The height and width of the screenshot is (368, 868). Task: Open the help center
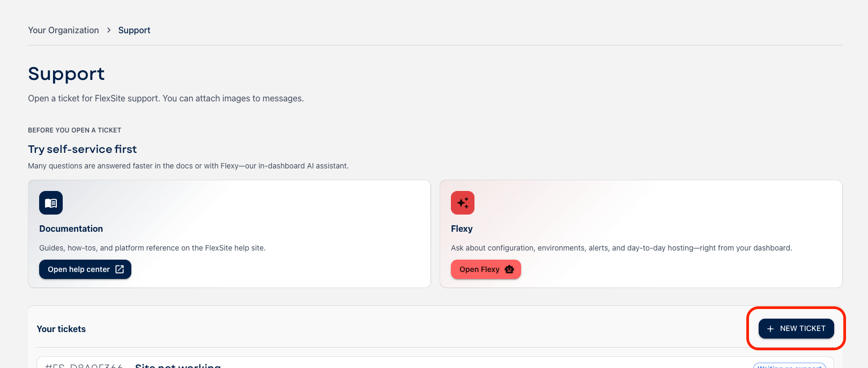click(x=85, y=269)
